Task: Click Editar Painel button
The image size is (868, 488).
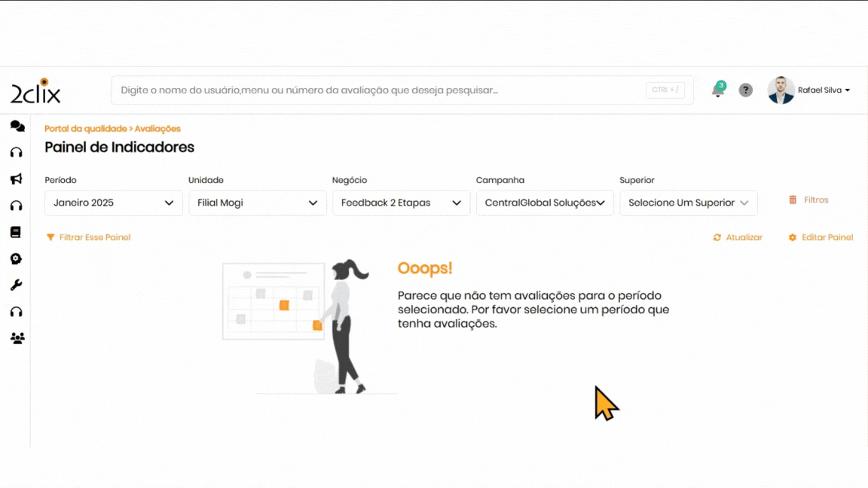Action: click(821, 237)
